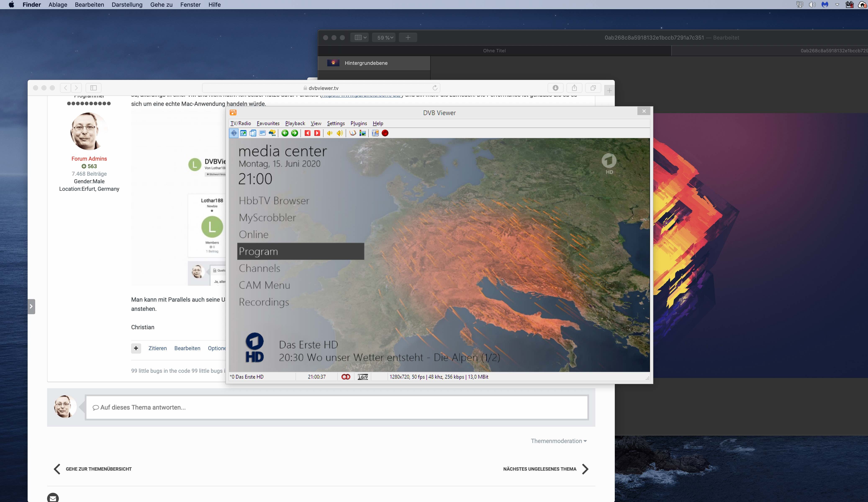Click the open book icon in DVB Viewer toolbar

tap(353, 133)
